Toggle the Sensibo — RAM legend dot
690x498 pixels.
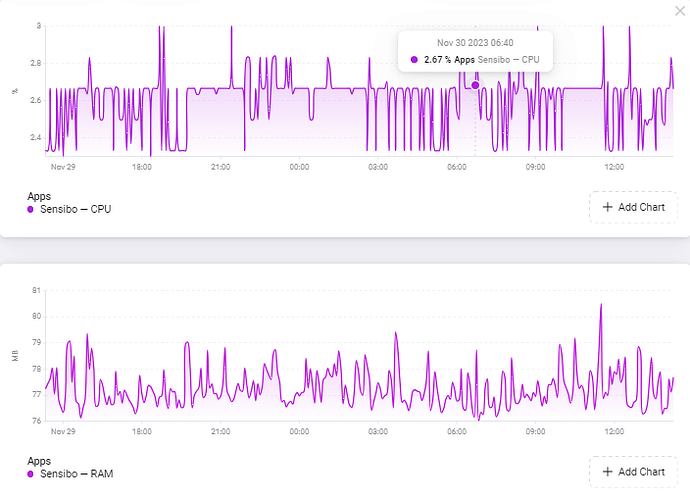(30, 474)
